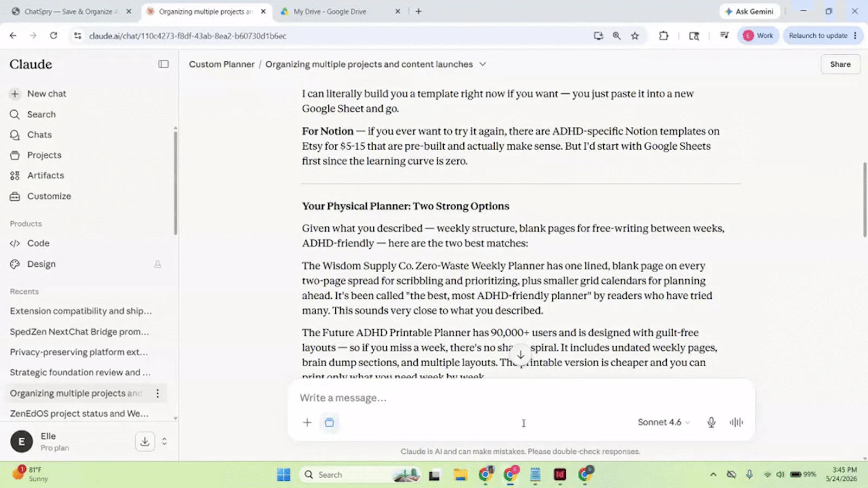Start voice mode waveform icon
Screen dimensions: 868x488
coord(736,422)
